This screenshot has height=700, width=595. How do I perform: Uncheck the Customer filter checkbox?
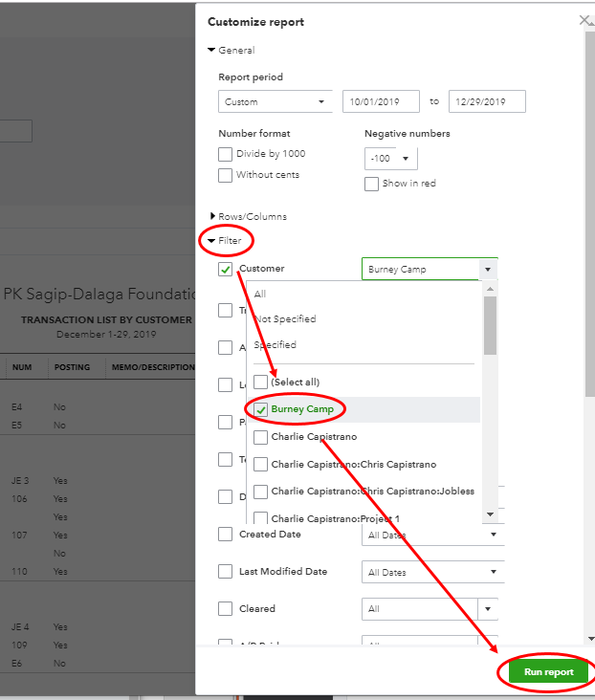(225, 269)
